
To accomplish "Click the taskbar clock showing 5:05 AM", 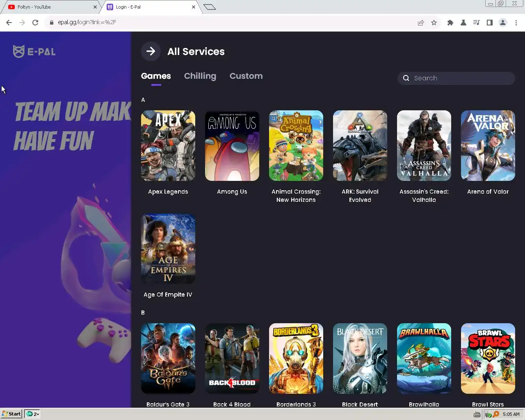I will [511, 414].
